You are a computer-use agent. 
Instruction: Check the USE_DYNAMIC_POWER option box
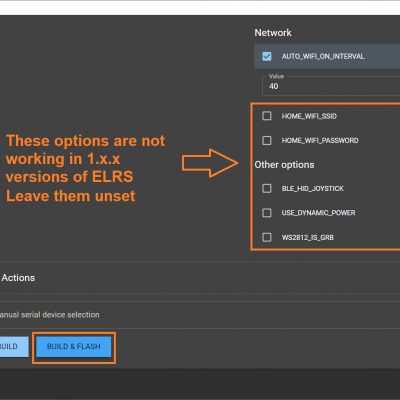(x=267, y=213)
